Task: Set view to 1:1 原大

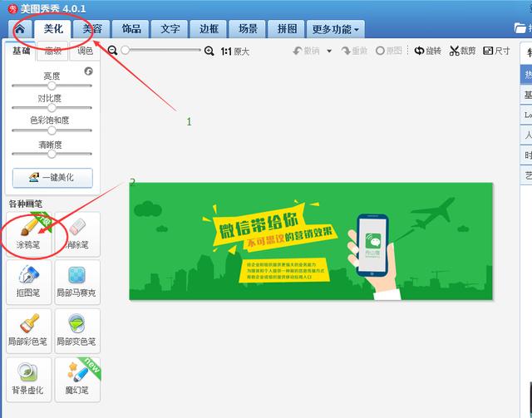Action: [235, 52]
